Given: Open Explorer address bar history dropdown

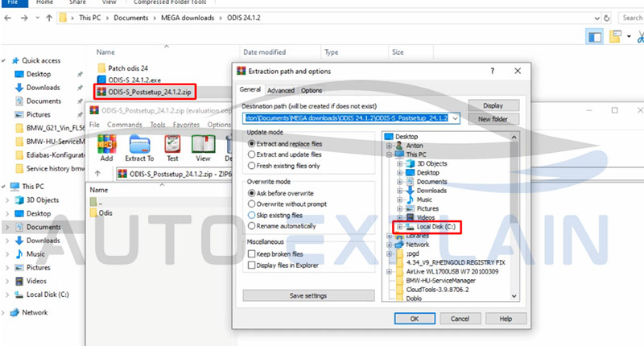Looking at the screenshot, I should [x=597, y=18].
